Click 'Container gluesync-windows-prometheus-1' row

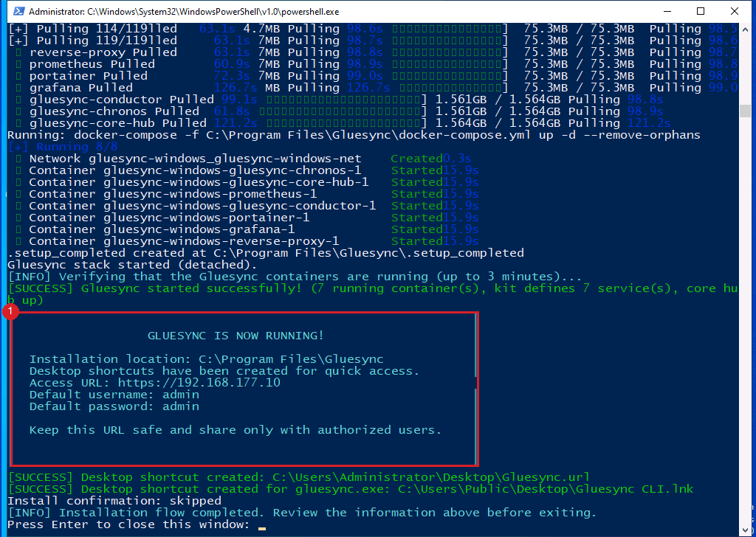[247, 193]
